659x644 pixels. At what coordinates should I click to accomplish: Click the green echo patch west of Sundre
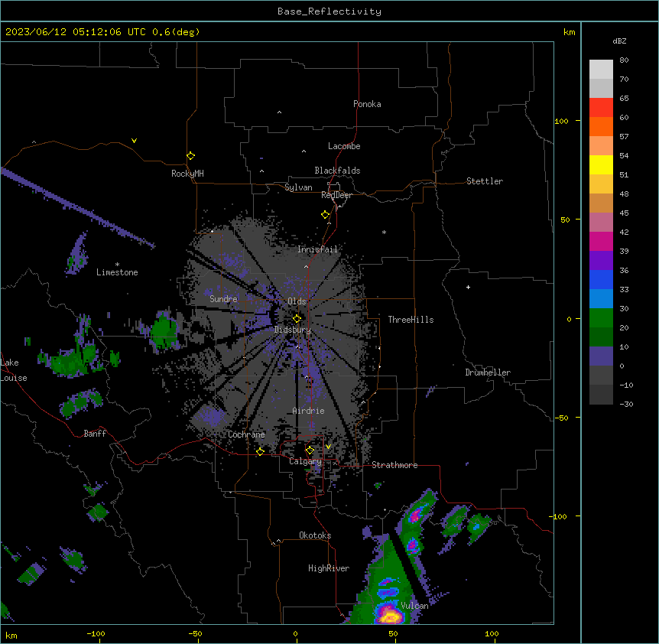pos(164,332)
